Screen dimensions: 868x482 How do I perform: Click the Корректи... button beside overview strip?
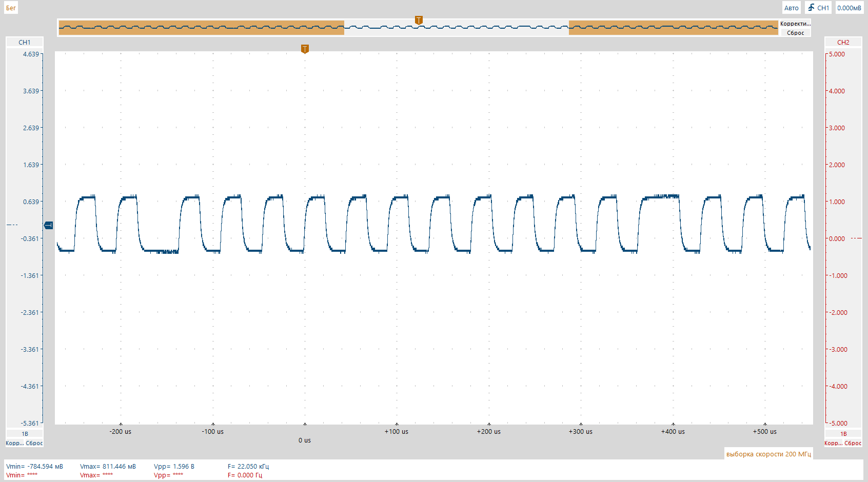795,24
